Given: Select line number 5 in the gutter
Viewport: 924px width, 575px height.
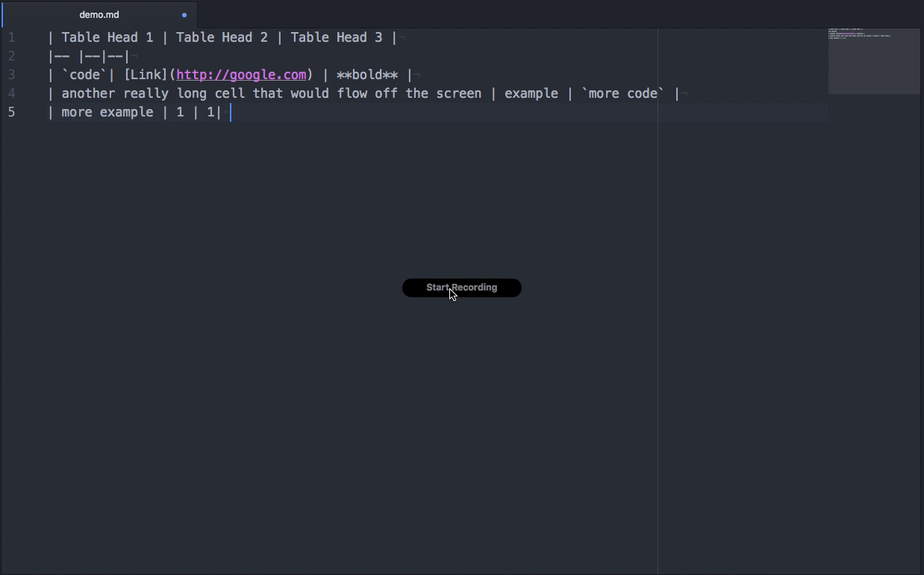Looking at the screenshot, I should (x=11, y=112).
